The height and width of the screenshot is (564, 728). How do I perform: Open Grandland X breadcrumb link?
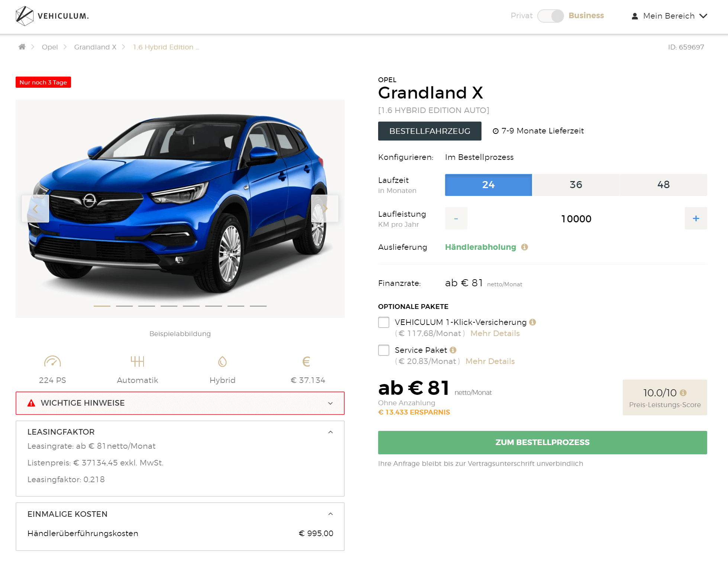tap(95, 47)
